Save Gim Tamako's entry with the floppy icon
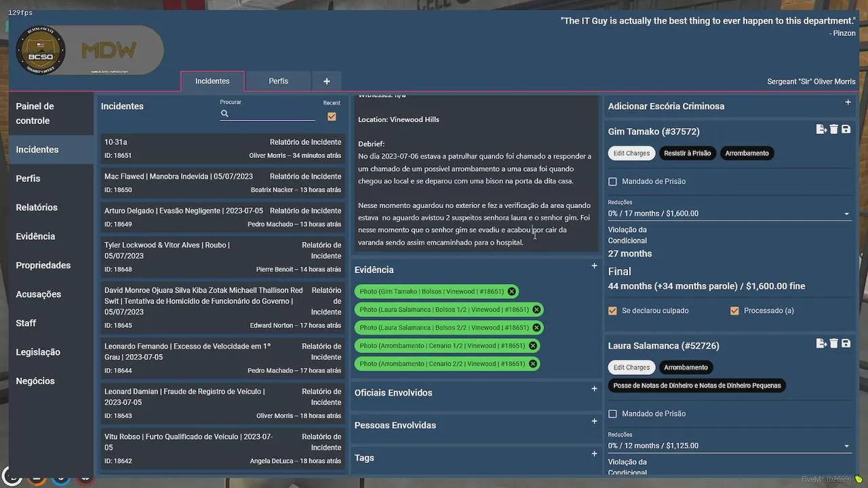Image resolution: width=868 pixels, height=488 pixels. (x=846, y=129)
